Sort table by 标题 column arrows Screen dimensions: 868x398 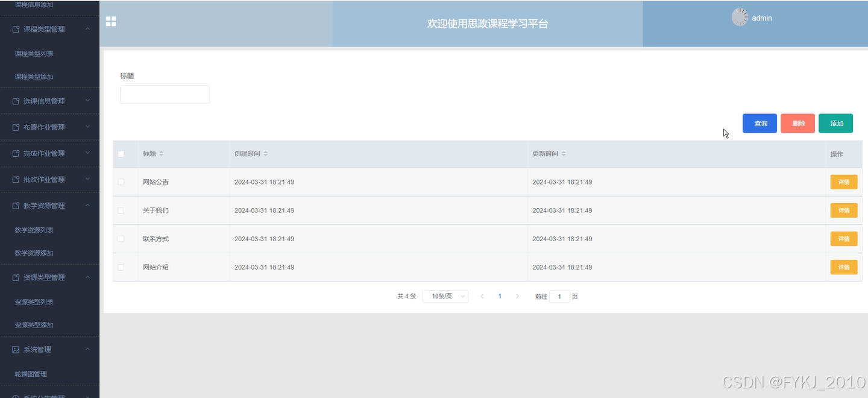tap(161, 154)
